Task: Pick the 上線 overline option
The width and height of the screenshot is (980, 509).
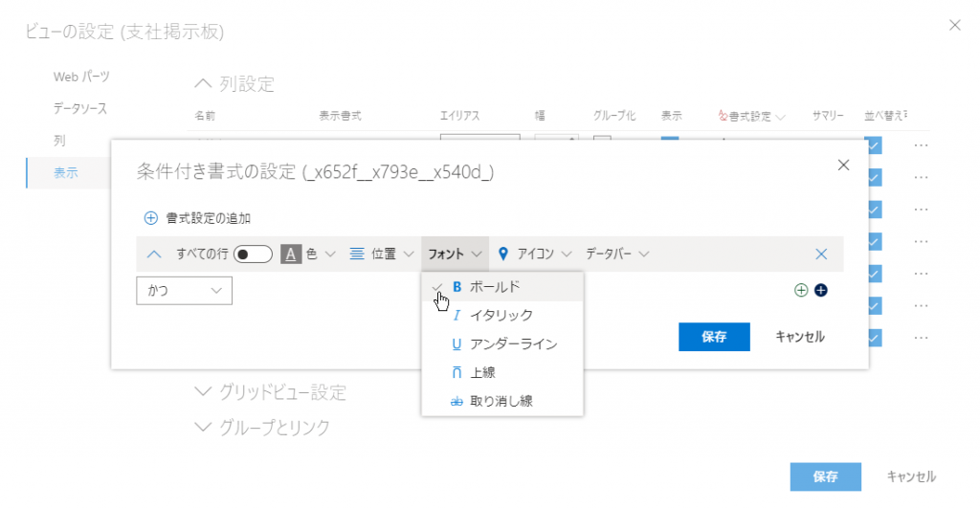Action: coord(482,372)
